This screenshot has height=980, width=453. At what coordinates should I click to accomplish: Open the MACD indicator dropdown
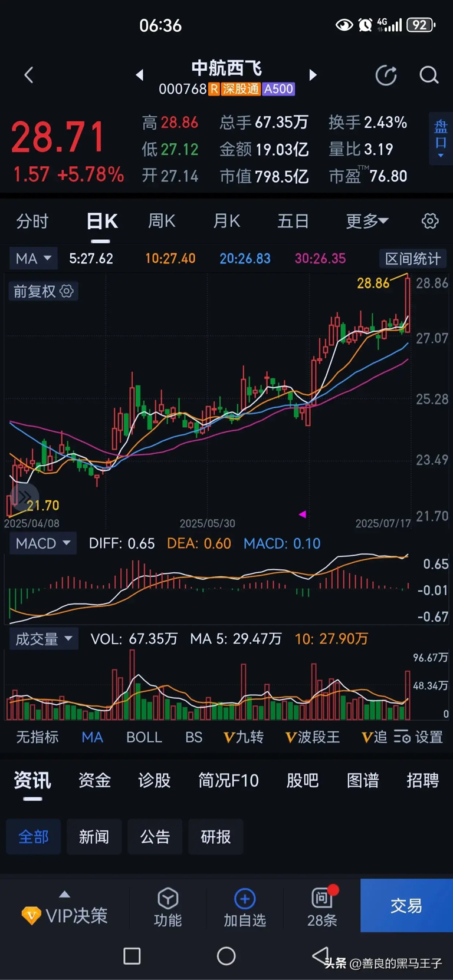pyautogui.click(x=43, y=543)
